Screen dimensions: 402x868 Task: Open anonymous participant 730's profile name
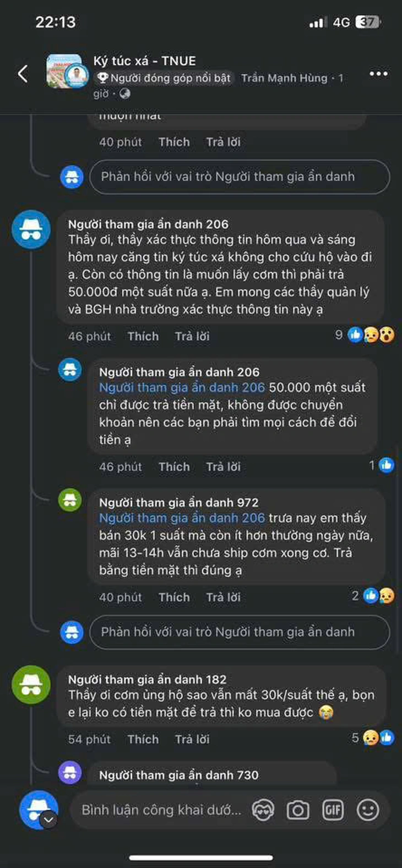tap(178, 775)
